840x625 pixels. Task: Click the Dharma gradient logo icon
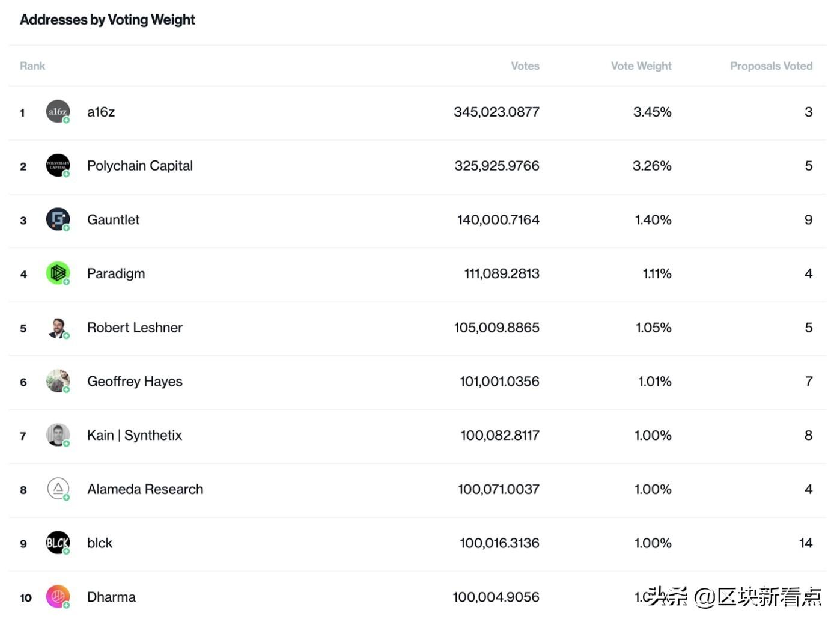click(x=58, y=597)
